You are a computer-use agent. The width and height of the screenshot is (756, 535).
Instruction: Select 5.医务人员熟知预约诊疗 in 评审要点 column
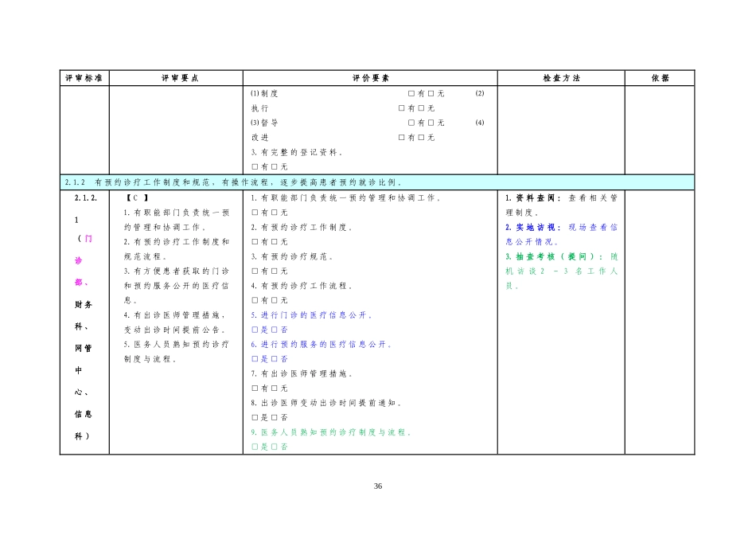pyautogui.click(x=176, y=345)
